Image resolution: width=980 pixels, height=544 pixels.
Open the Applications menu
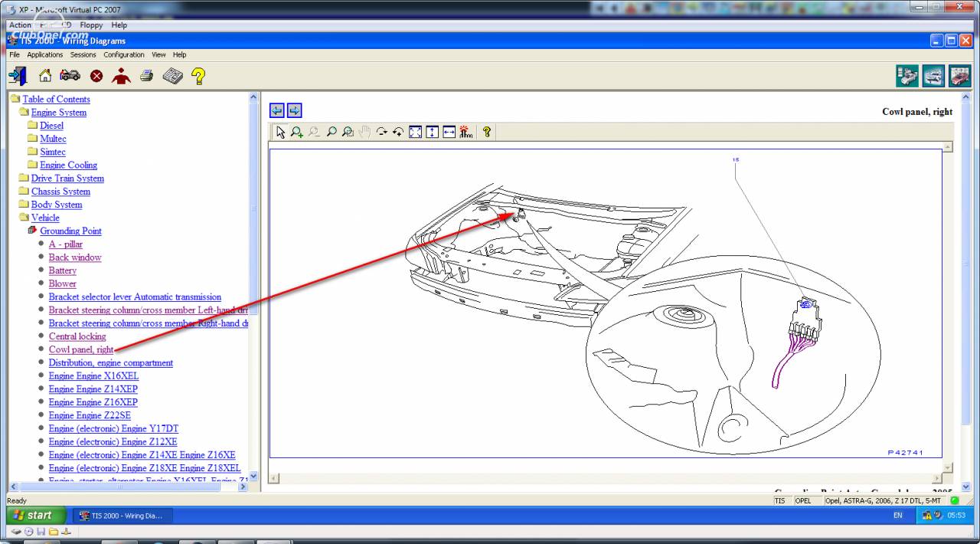pos(45,55)
